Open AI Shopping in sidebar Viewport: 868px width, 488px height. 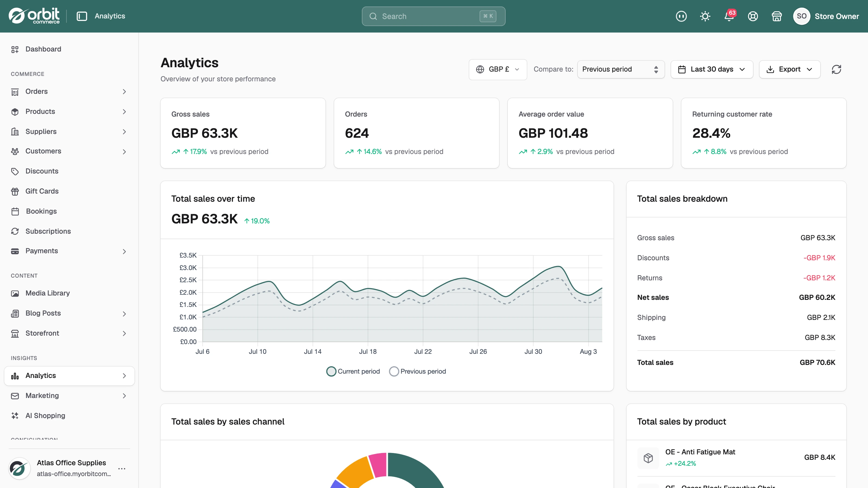coord(69,416)
